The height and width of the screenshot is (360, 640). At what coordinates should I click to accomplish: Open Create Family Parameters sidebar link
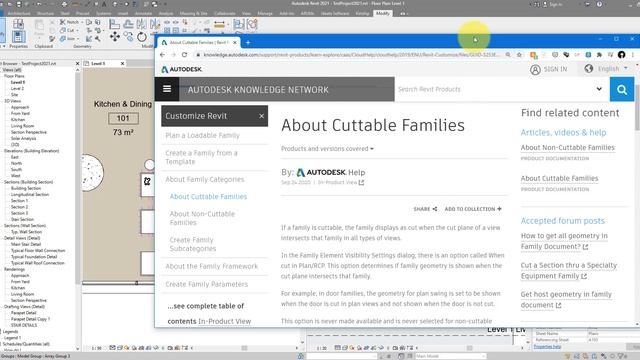point(207,284)
